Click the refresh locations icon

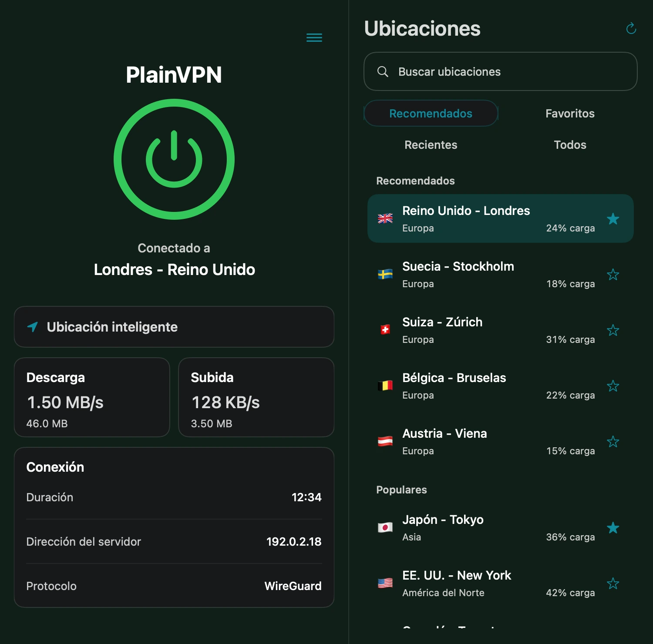click(631, 29)
